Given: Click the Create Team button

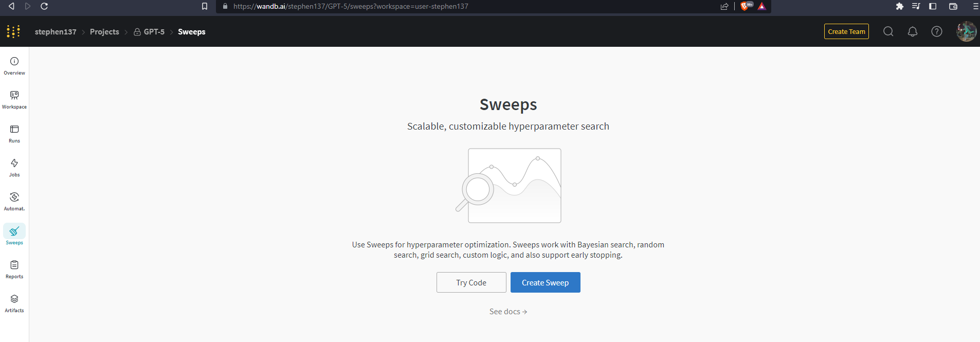Looking at the screenshot, I should click(846, 31).
